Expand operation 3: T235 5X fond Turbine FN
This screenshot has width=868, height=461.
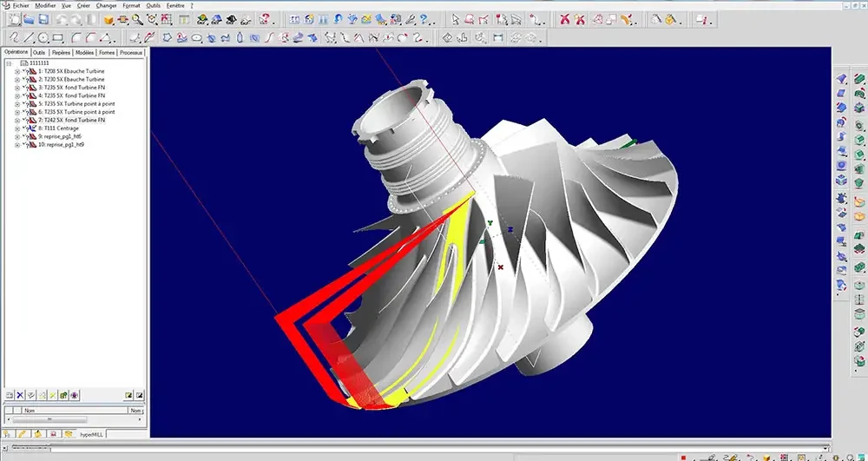click(17, 88)
